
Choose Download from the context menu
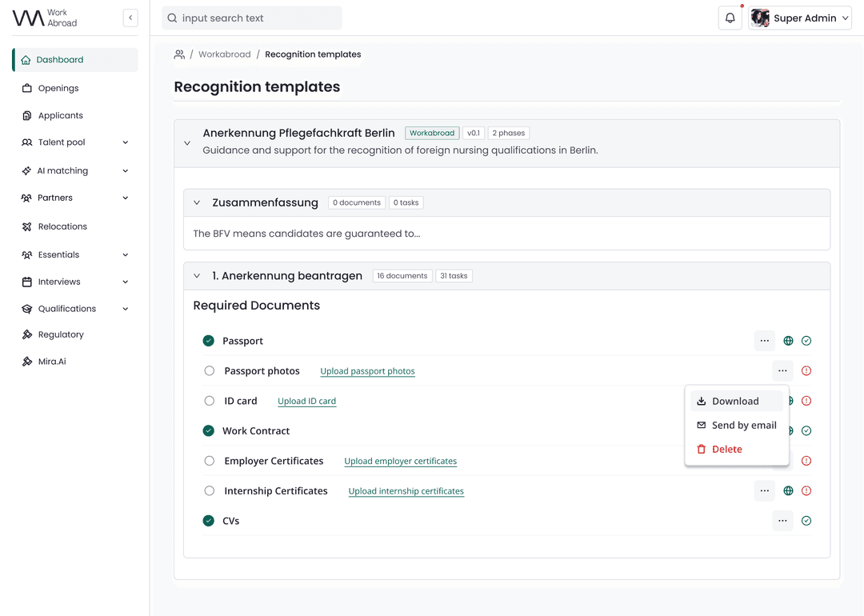pos(735,402)
